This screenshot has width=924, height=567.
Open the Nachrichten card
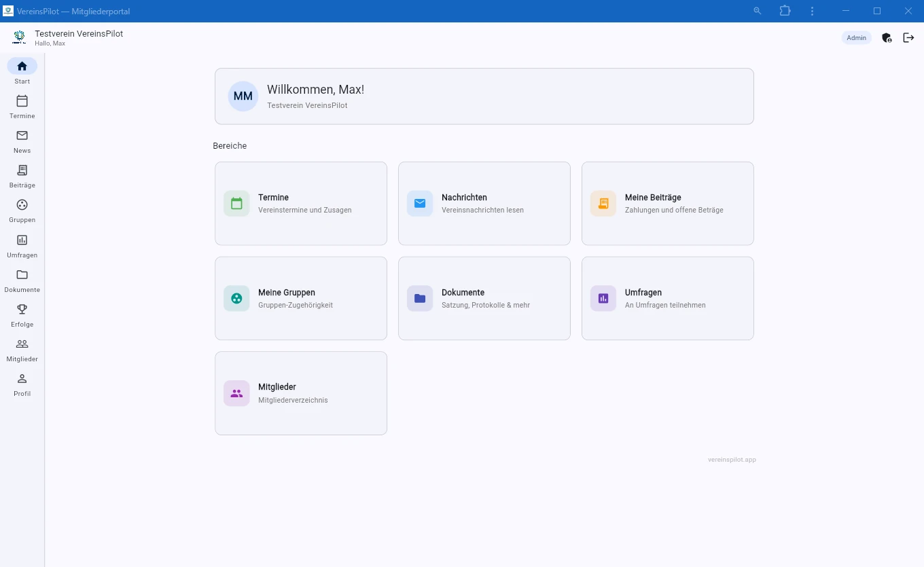coord(484,203)
